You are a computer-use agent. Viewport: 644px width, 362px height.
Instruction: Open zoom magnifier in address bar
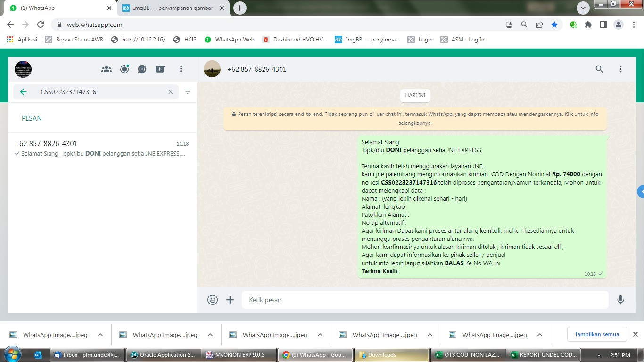pyautogui.click(x=524, y=25)
